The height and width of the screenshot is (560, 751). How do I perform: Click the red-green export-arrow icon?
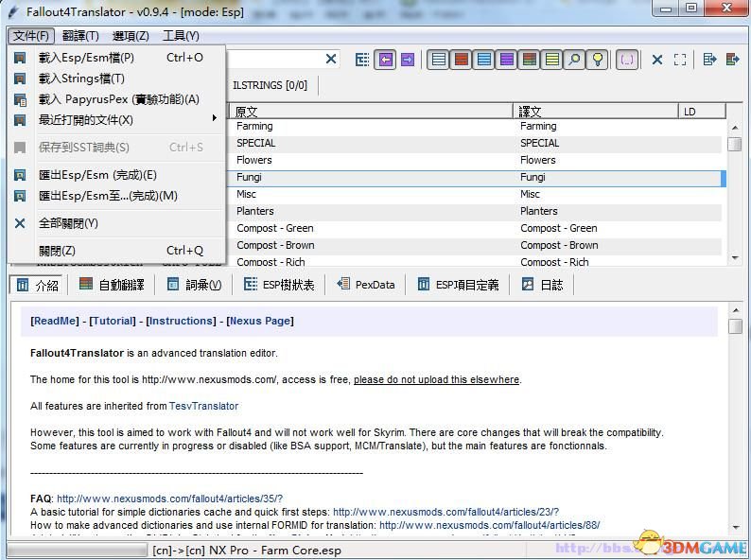732,60
